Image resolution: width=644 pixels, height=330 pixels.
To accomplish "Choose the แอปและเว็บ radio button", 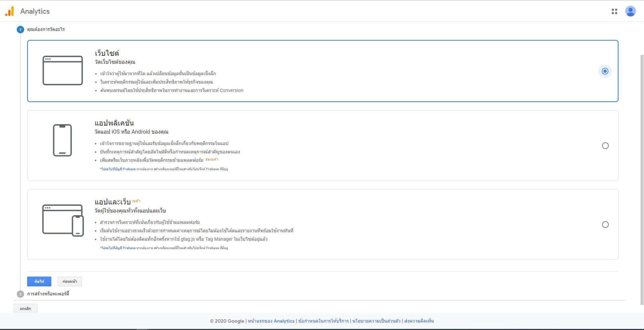I will click(x=605, y=225).
